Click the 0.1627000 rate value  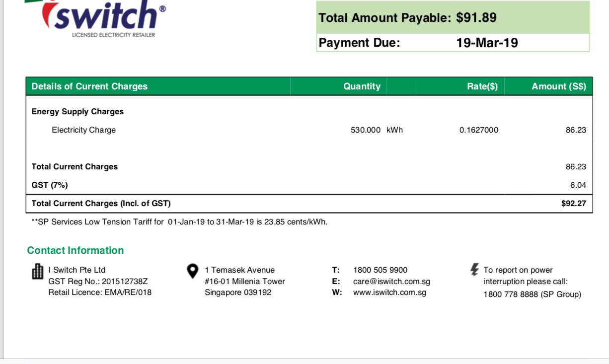click(478, 130)
